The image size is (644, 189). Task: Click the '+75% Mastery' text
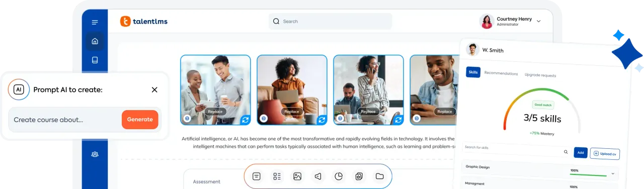pyautogui.click(x=541, y=134)
